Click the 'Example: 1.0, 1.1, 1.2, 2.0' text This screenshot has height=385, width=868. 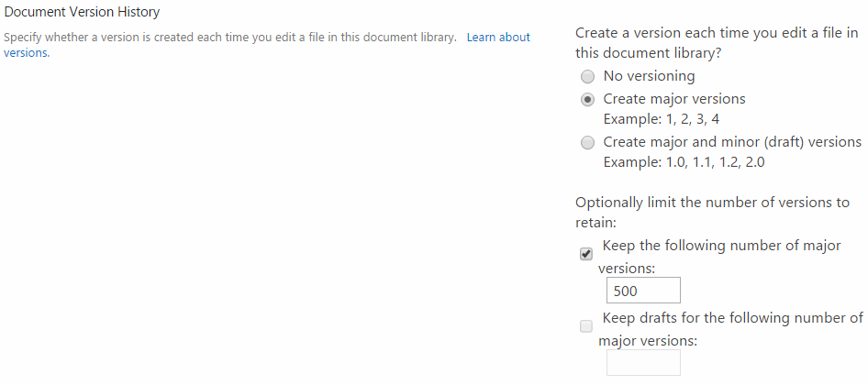684,163
